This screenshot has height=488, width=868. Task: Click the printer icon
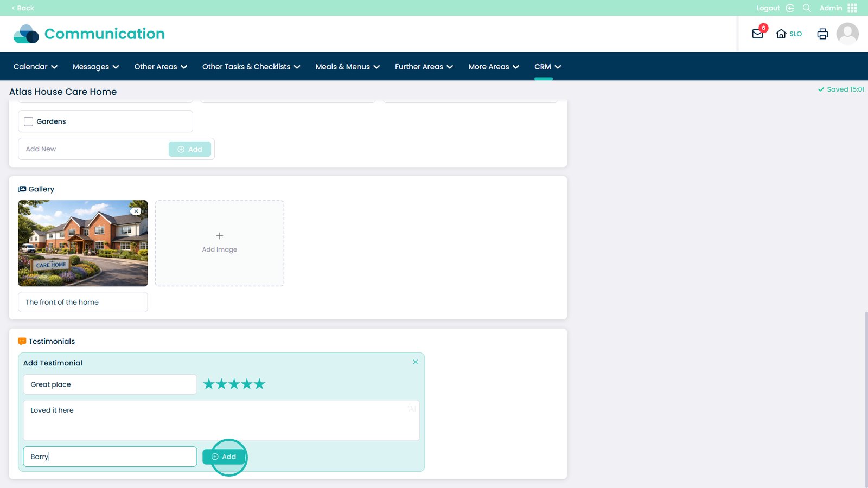click(x=822, y=34)
